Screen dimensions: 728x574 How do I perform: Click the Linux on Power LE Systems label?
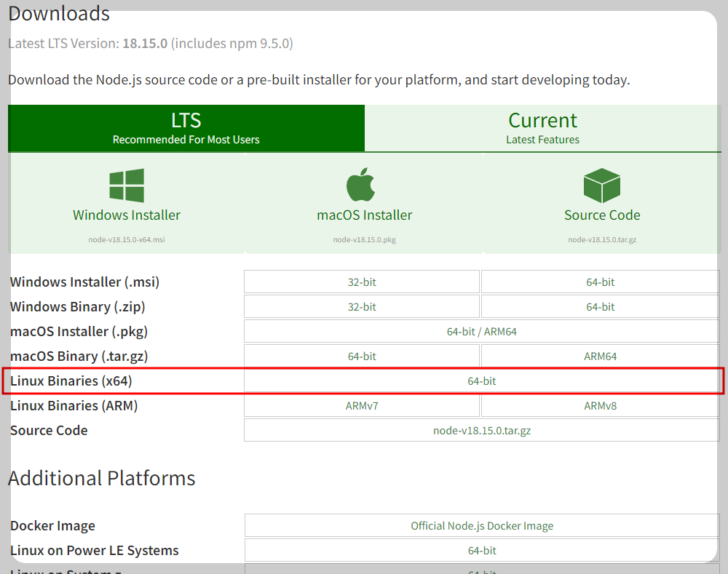tap(94, 550)
